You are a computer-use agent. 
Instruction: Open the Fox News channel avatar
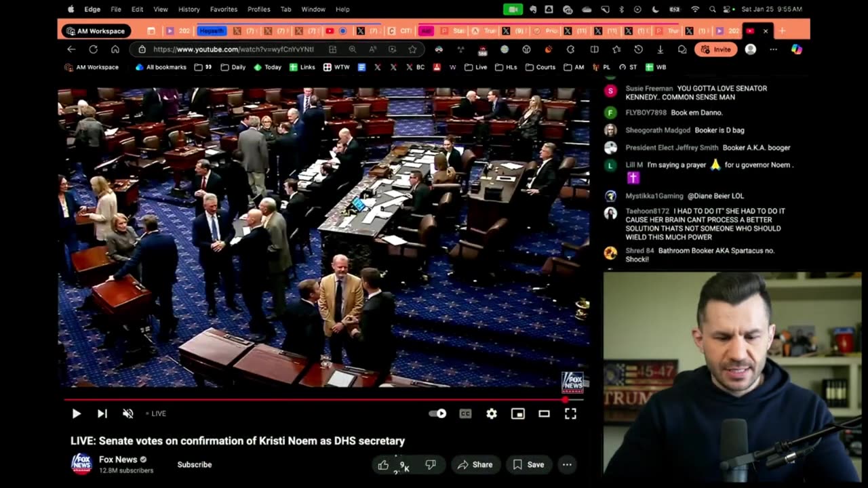(x=81, y=464)
